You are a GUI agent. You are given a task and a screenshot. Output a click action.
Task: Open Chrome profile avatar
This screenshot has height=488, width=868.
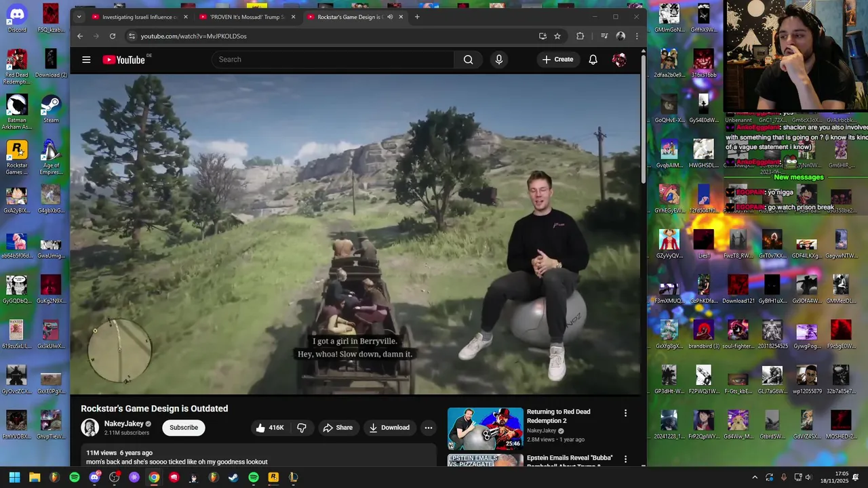click(x=620, y=36)
